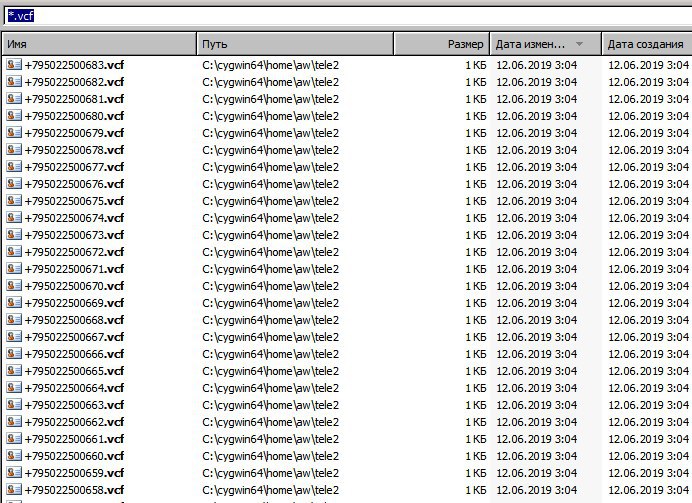Click 1 КБ size of +795022500681.vcf
The image size is (692, 503).
(x=476, y=99)
